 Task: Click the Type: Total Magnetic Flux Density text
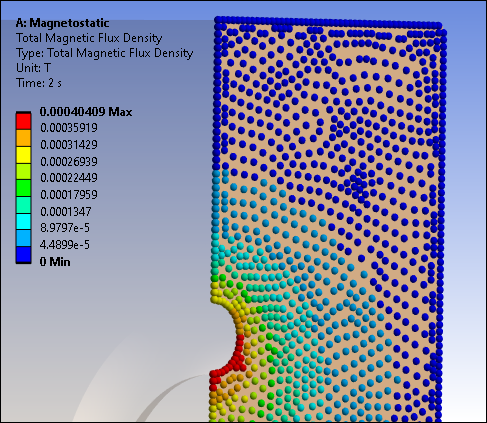pyautogui.click(x=105, y=53)
